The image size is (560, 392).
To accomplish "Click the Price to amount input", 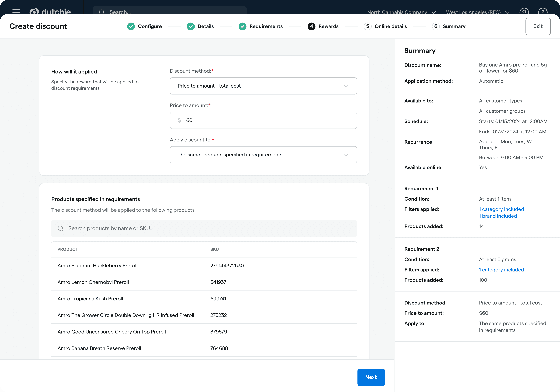I will [x=263, y=120].
